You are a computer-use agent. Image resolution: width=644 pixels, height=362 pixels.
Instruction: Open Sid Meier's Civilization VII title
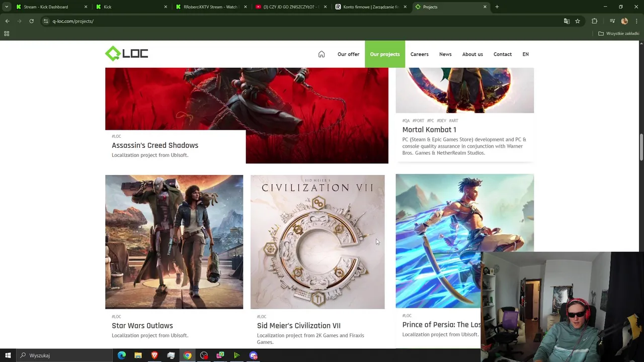299,326
